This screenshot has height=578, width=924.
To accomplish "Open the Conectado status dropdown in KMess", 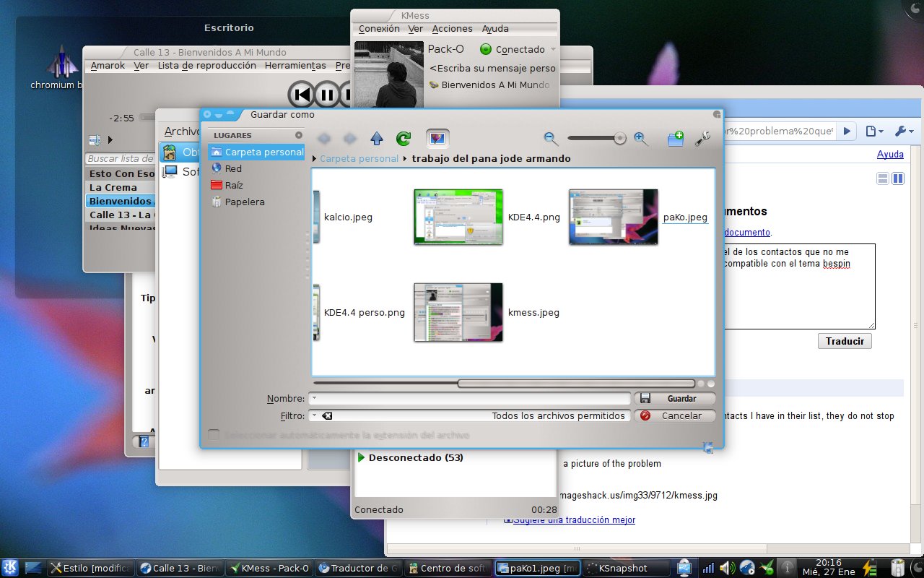I will tap(518, 49).
